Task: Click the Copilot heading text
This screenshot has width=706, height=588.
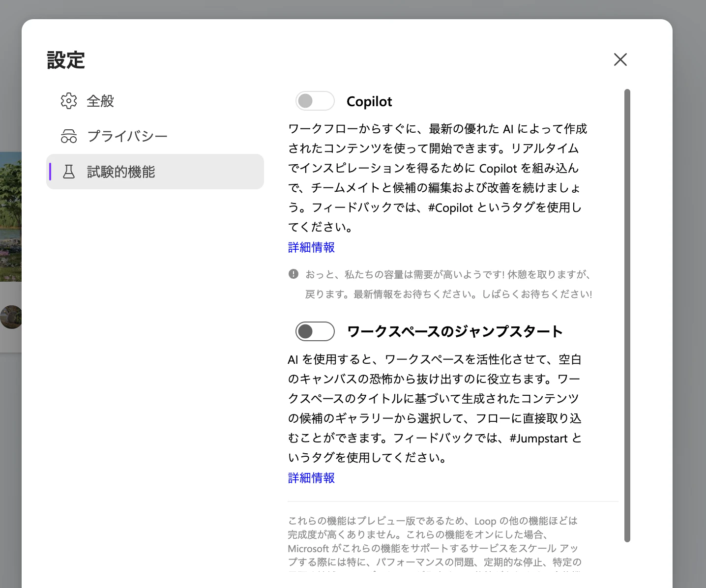Action: [x=369, y=101]
